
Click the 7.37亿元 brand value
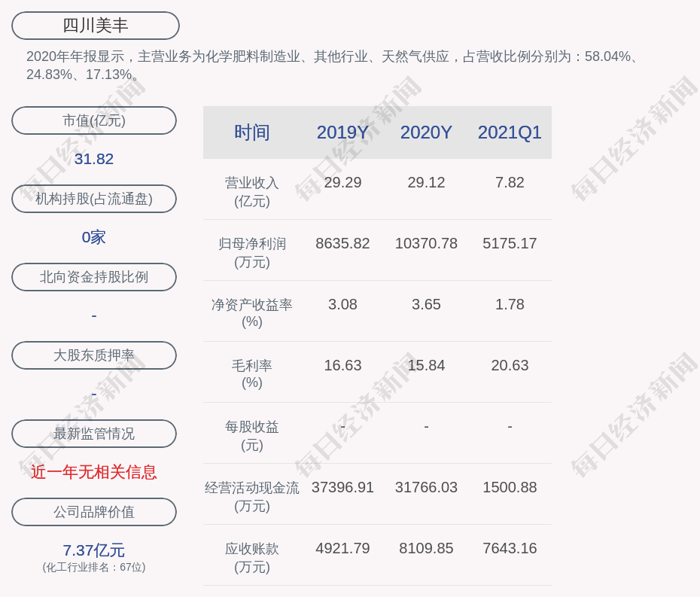coord(94,550)
